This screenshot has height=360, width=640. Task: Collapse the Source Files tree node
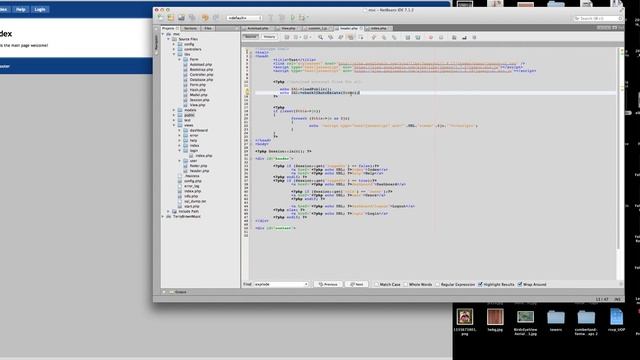pyautogui.click(x=168, y=39)
